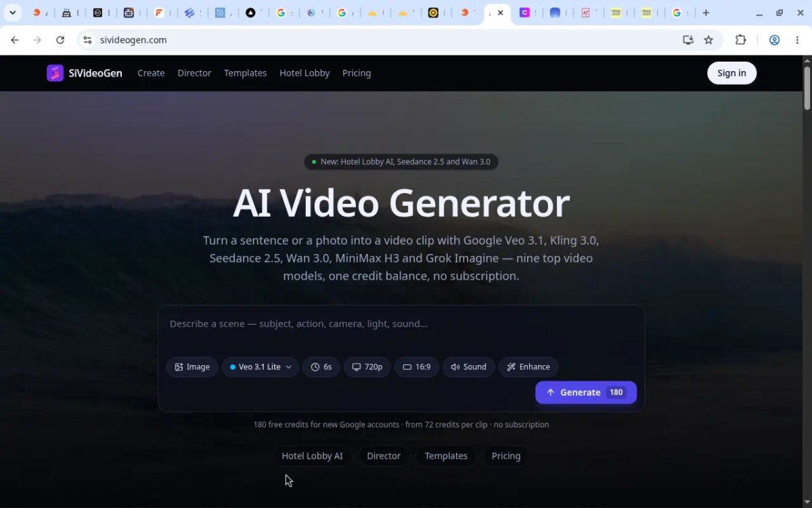Go back with the browser back arrow
The image size is (812, 508).
[15, 40]
